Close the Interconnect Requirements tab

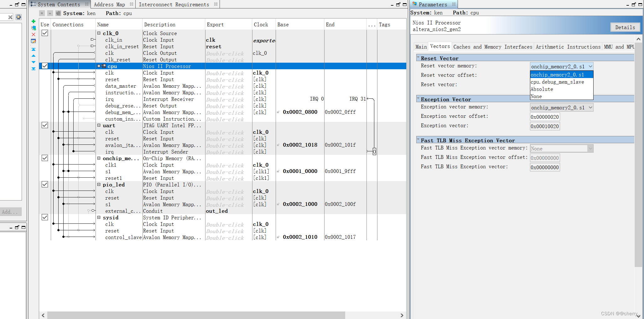[x=216, y=4]
